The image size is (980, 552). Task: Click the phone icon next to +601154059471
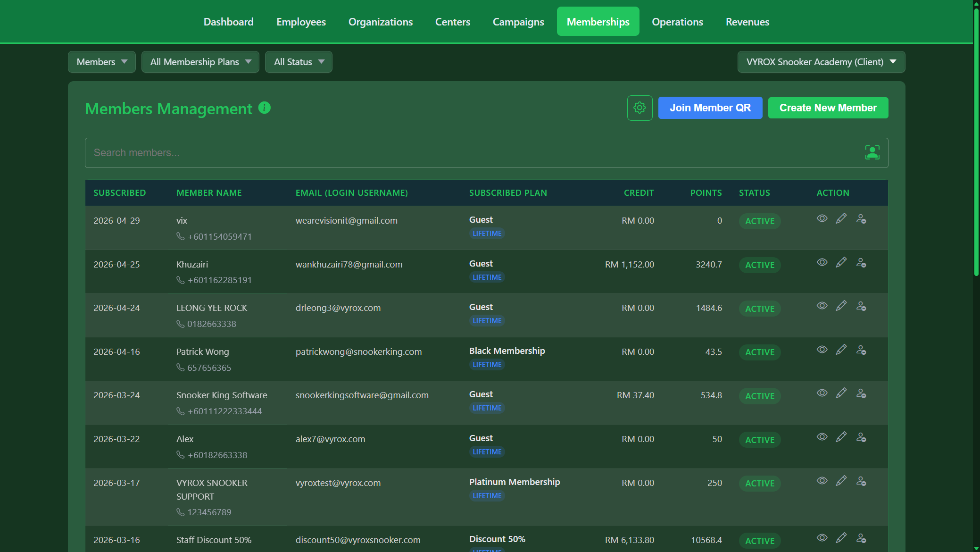pyautogui.click(x=180, y=236)
